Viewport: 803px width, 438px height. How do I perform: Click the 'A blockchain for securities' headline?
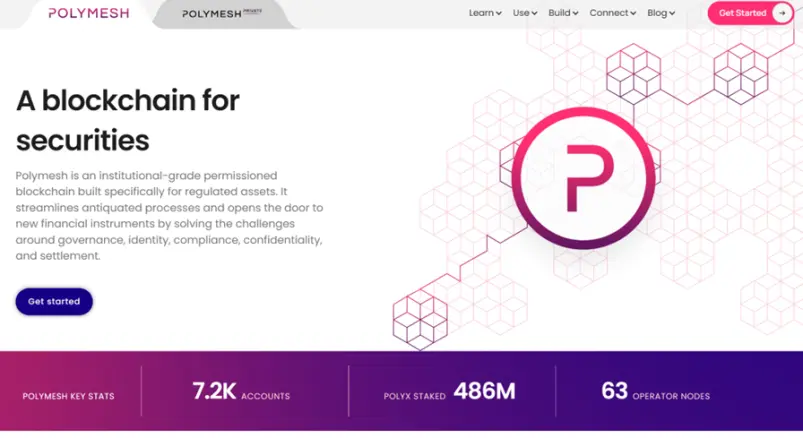128,120
